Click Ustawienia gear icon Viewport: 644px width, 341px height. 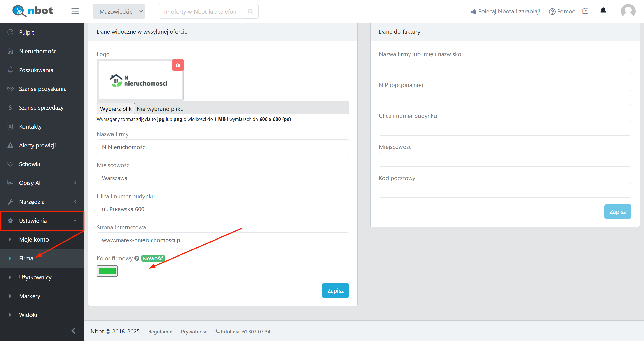coord(10,221)
